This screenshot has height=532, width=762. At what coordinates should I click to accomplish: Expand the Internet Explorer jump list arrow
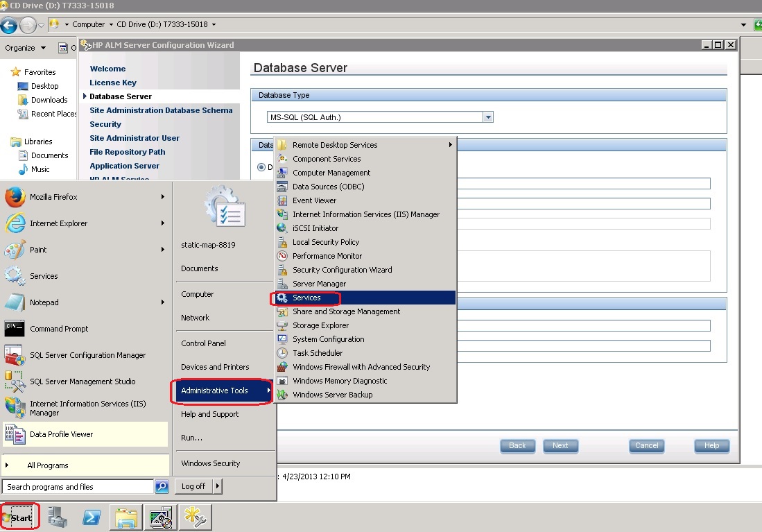coord(163,223)
